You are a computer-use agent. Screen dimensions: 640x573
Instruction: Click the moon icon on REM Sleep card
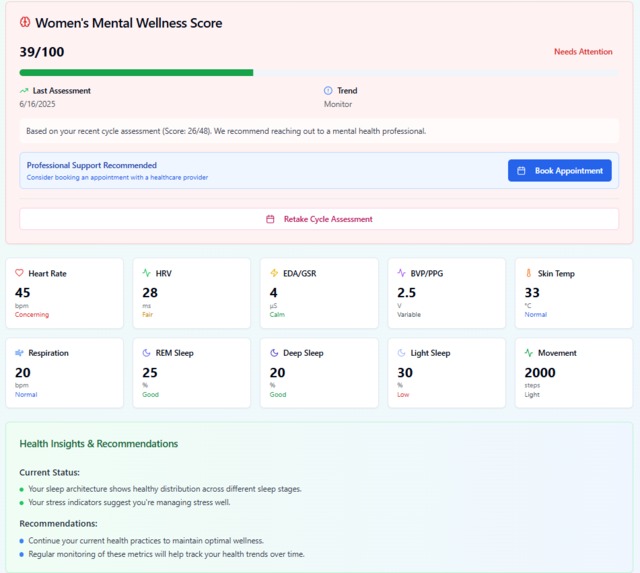pos(147,353)
